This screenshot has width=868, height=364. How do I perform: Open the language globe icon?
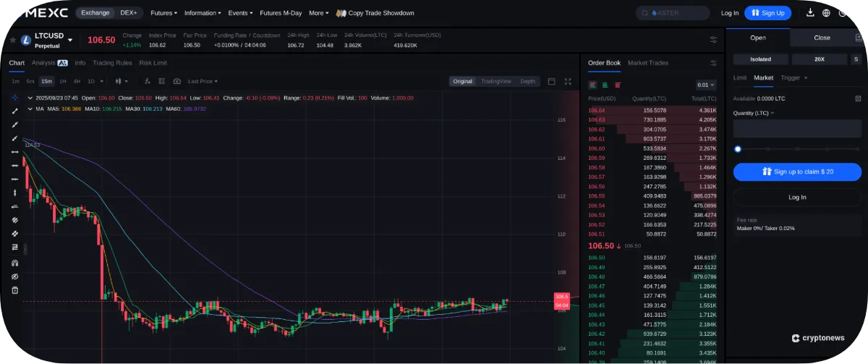point(827,13)
